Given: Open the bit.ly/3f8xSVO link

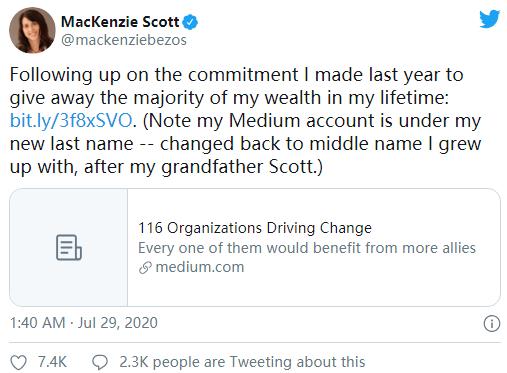Looking at the screenshot, I should (x=71, y=120).
